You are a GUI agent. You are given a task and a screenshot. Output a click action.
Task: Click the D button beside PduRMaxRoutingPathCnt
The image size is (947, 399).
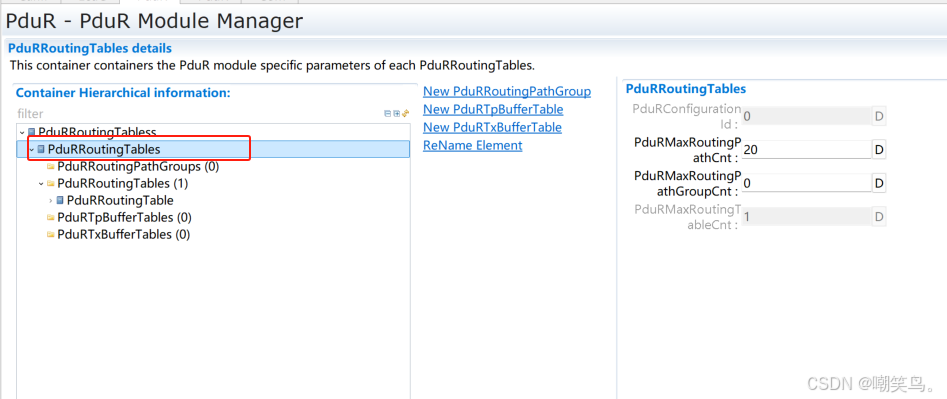click(x=879, y=150)
